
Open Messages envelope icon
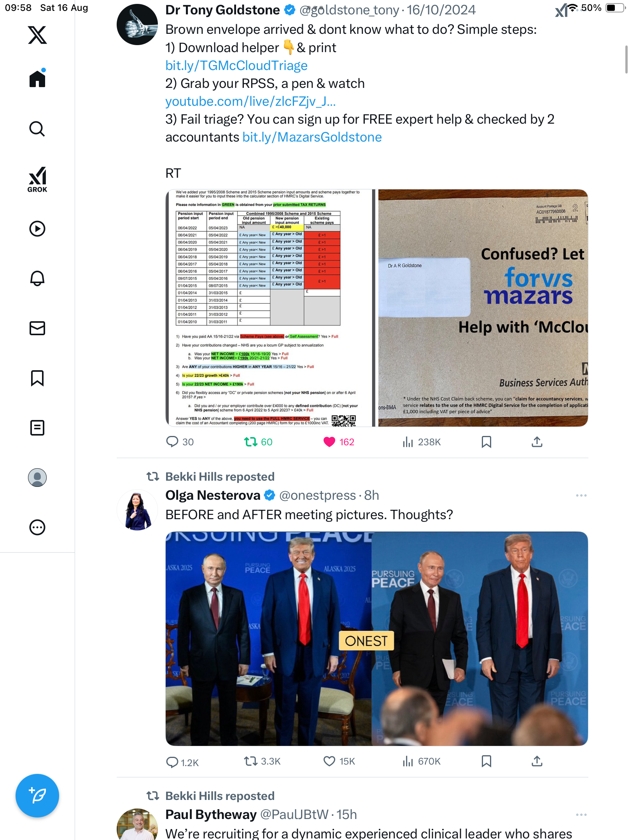tap(37, 328)
